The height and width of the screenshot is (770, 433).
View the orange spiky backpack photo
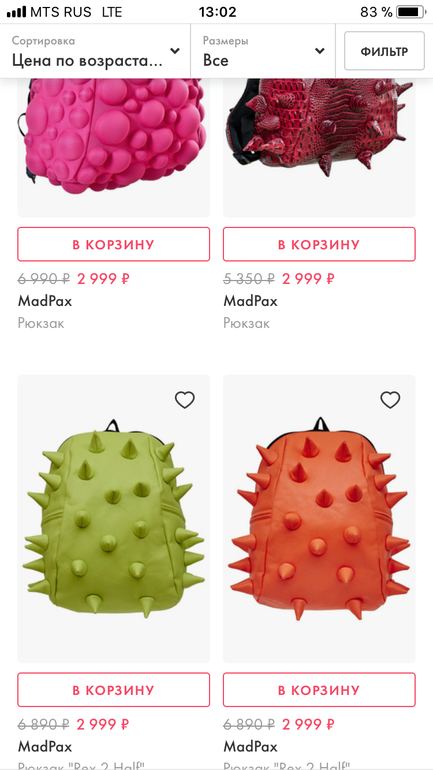[x=319, y=519]
